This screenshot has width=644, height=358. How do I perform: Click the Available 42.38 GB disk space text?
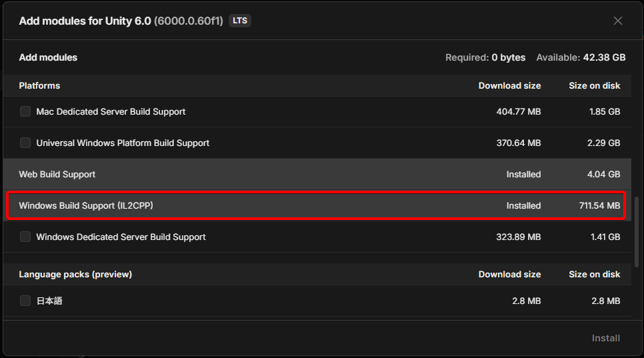[x=581, y=57]
